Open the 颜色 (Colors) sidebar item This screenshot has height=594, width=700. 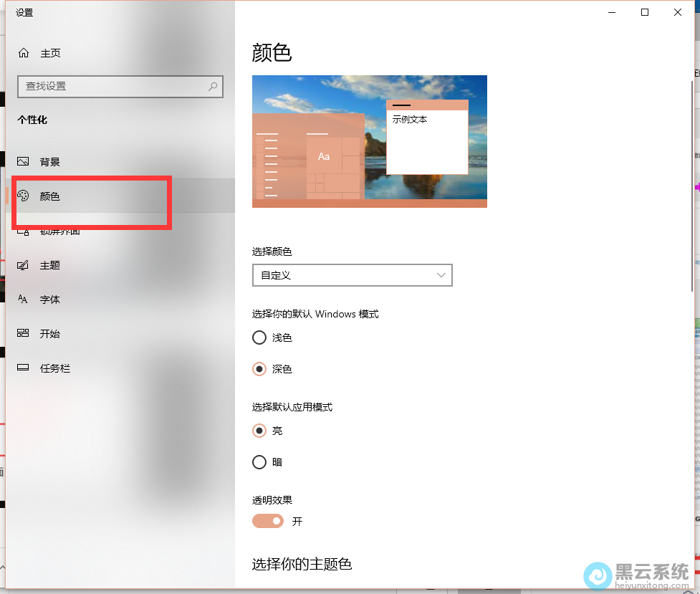point(50,196)
